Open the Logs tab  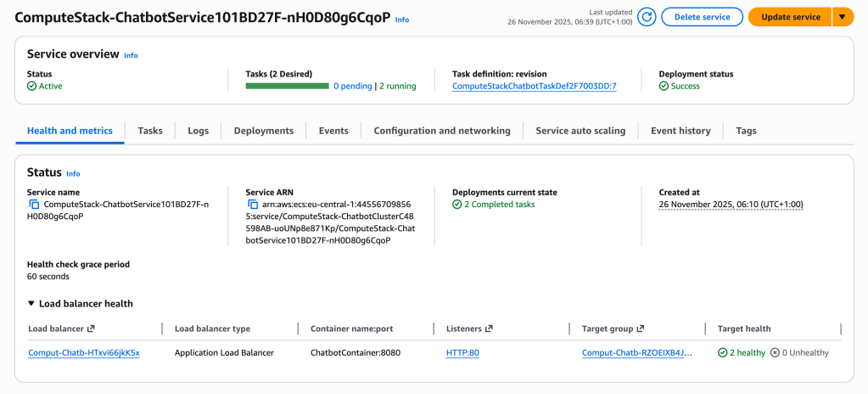198,131
